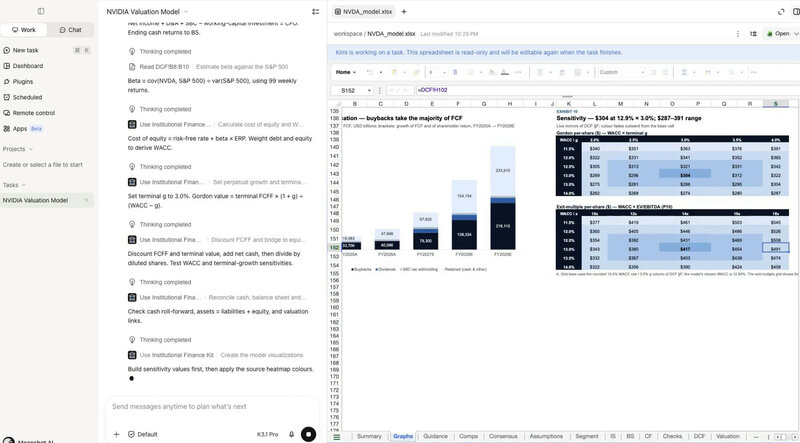Click the Paste clipboard icon
The height and width of the screenshot is (443, 800).
[x=394, y=72]
